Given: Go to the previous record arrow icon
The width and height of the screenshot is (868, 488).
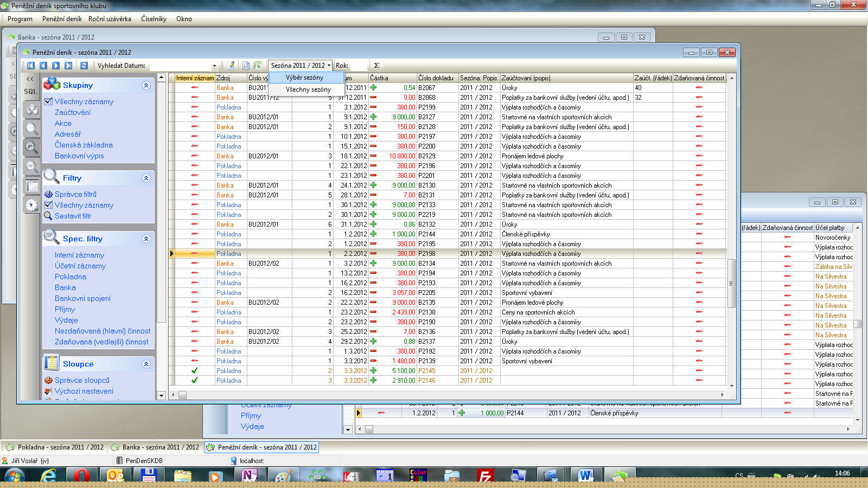Looking at the screenshot, I should 43,66.
